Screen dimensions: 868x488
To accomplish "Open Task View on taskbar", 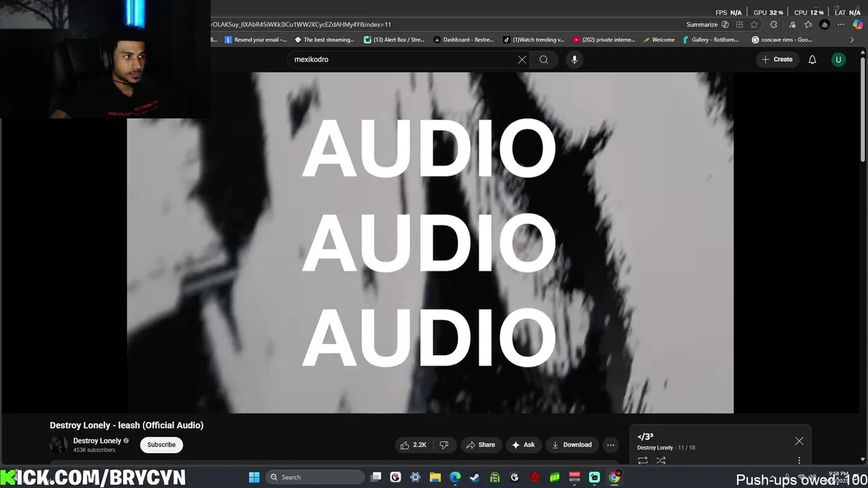I will (x=376, y=477).
